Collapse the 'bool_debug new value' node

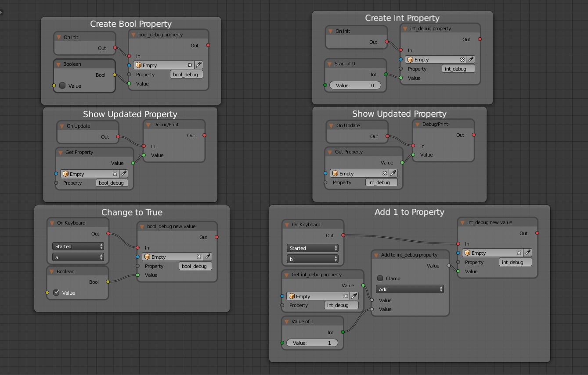[x=142, y=226]
